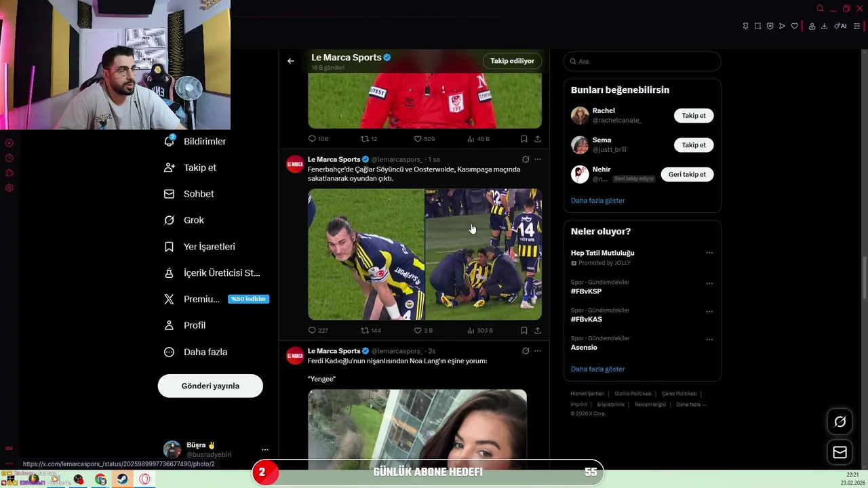Click the browser snapshot selection icon
This screenshot has width=868, height=488.
coord(757,26)
